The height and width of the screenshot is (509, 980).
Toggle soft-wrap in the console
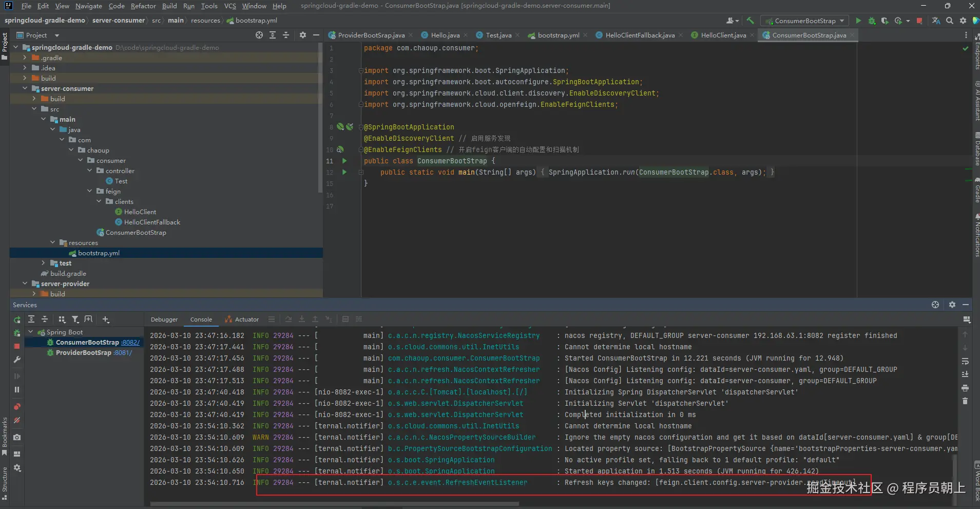[965, 361]
